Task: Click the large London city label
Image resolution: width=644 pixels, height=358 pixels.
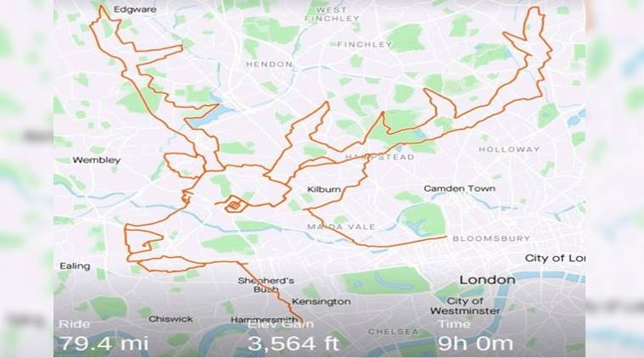Action: point(487,280)
